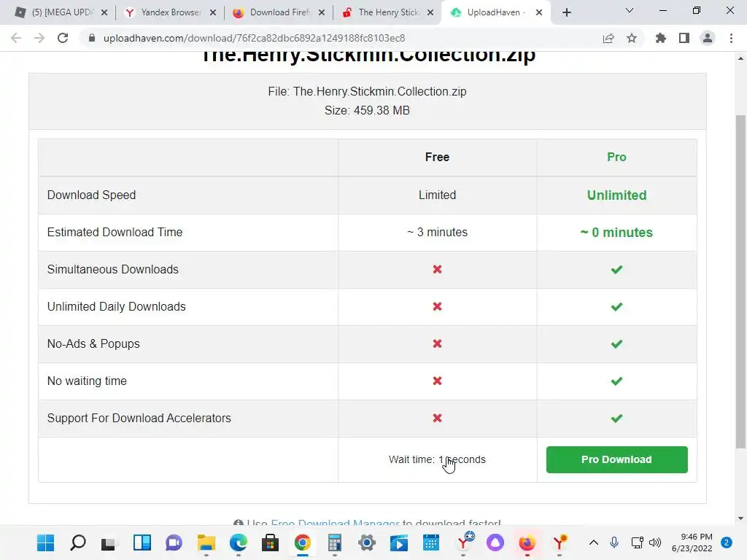This screenshot has height=560, width=747.
Task: Click the Limited download speed cell
Action: click(x=437, y=195)
